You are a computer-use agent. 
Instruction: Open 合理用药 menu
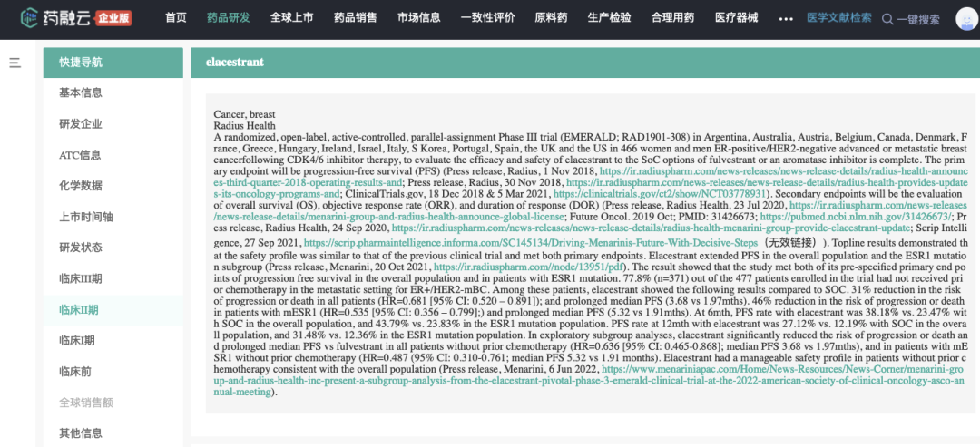(x=672, y=18)
